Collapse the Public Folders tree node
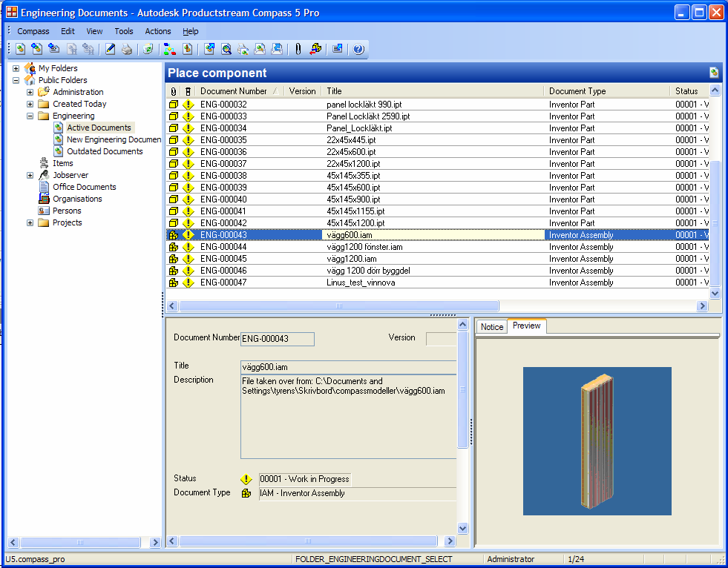This screenshot has height=568, width=728. point(16,80)
